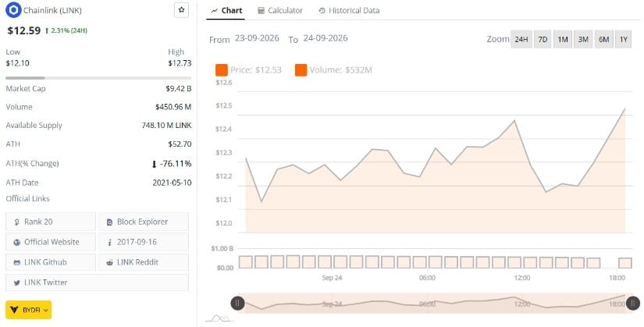Click the Github cat icon
The height and width of the screenshot is (327, 644).
pos(17,262)
